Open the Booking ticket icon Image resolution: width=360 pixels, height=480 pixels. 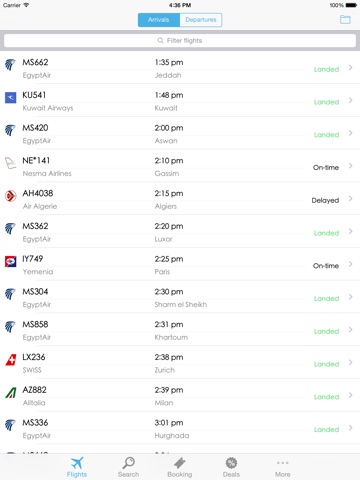(180, 463)
